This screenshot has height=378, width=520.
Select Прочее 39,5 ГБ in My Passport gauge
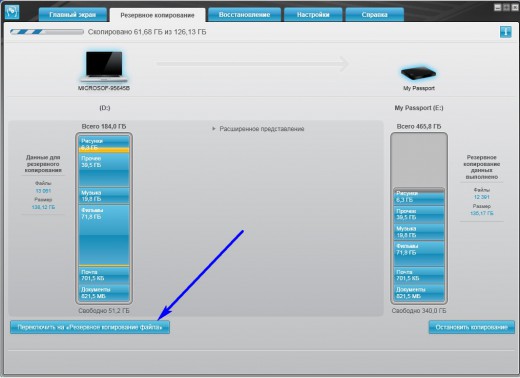419,214
